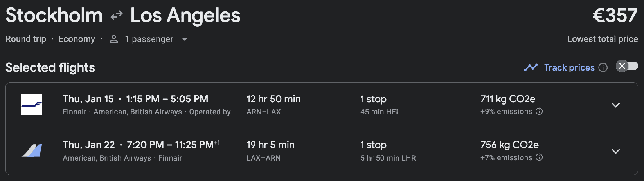Open the Track prices info icon

pos(603,67)
